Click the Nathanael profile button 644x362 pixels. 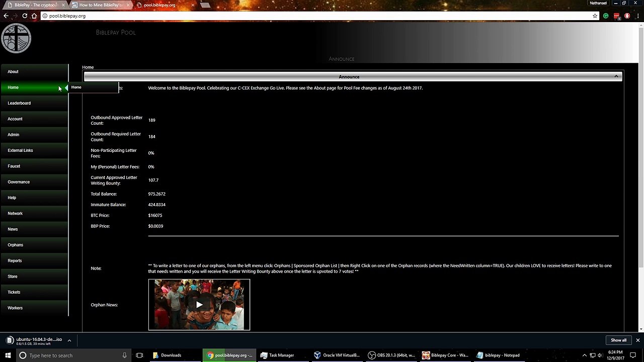598,3
